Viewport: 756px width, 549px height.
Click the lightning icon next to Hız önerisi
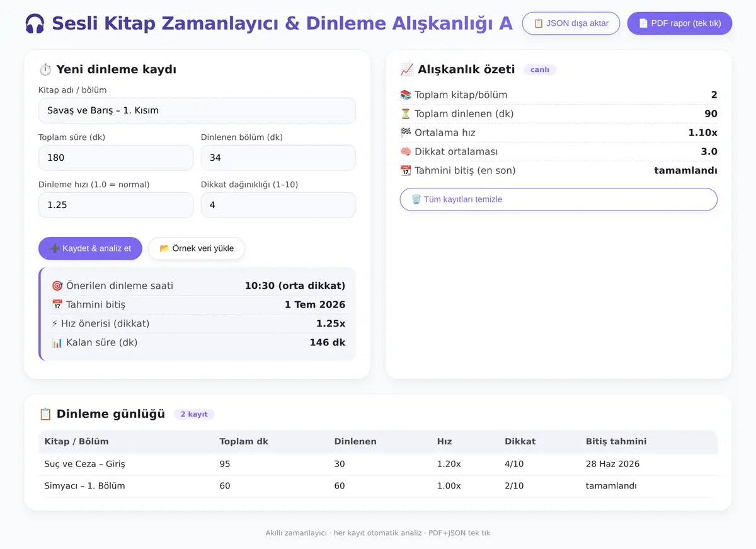(x=55, y=324)
